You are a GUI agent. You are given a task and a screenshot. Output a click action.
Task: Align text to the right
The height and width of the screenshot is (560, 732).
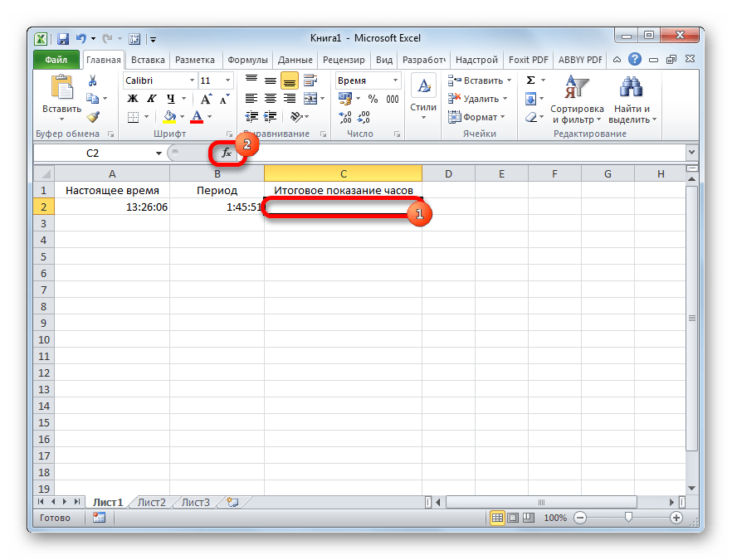coord(290,99)
